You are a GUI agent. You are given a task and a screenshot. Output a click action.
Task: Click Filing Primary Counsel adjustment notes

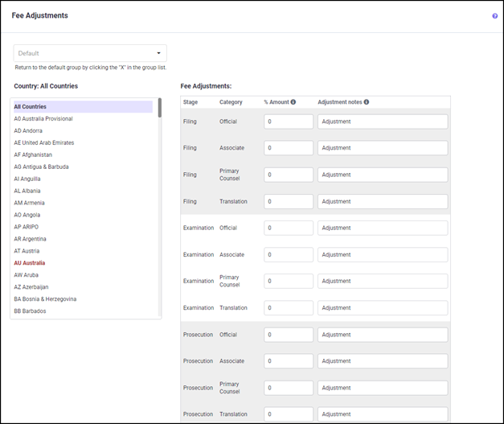tap(382, 175)
